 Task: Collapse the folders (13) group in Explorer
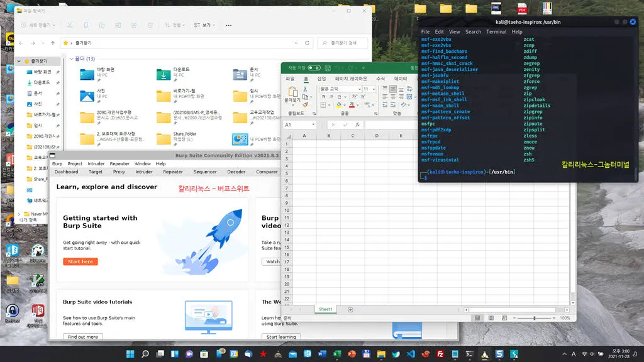[x=72, y=59]
